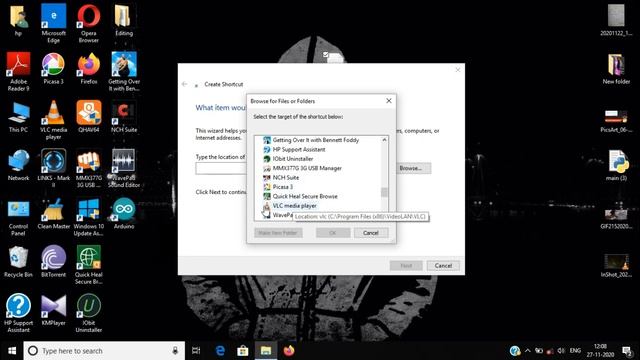Select NCH Suite desktop shortcut
Image resolution: width=640 pixels, height=360 pixels.
click(124, 117)
